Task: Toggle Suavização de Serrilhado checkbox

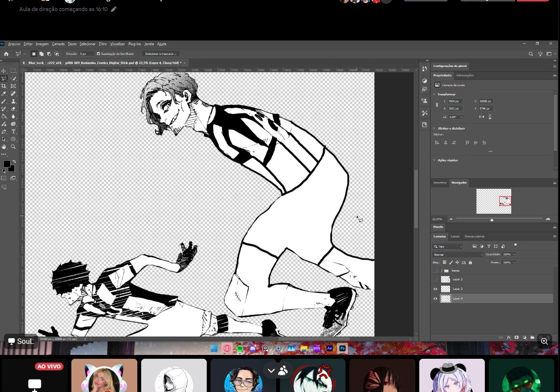Action: (98, 54)
